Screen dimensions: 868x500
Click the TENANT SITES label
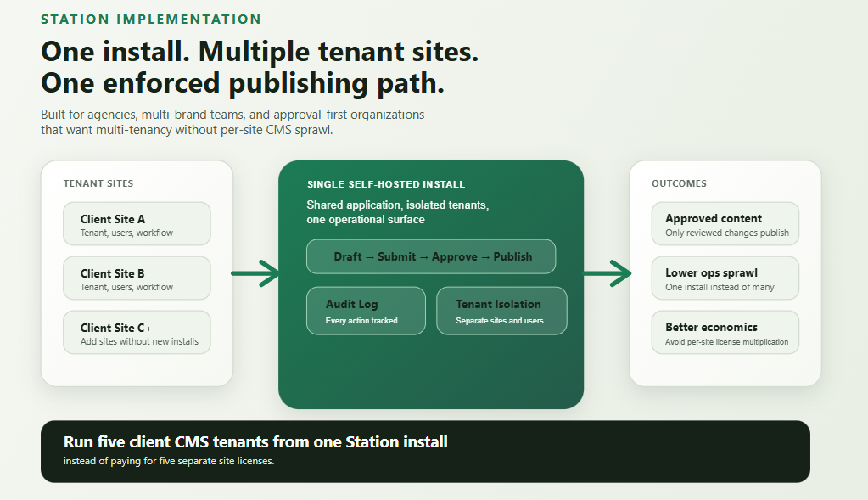click(98, 183)
